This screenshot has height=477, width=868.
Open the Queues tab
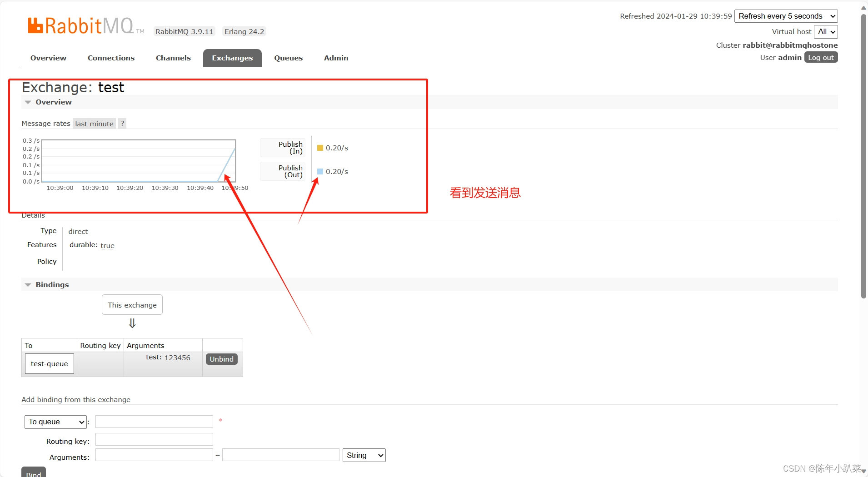tap(289, 58)
